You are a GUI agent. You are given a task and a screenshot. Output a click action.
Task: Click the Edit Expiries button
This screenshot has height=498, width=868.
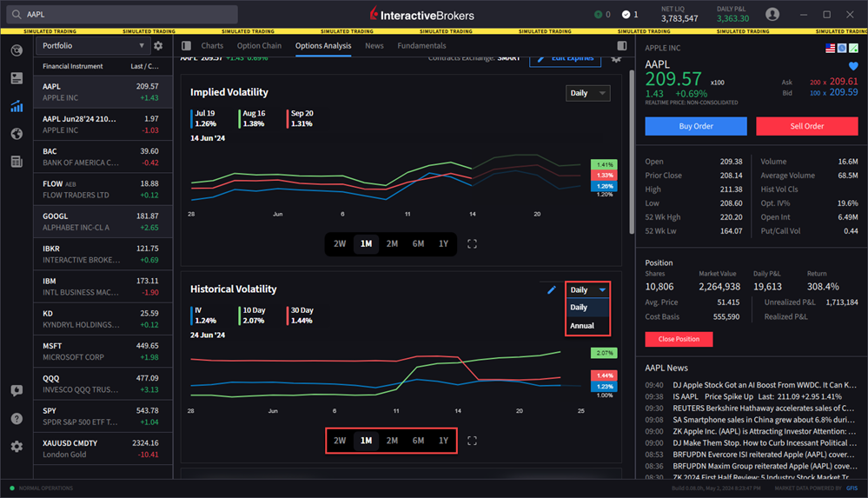click(x=565, y=59)
